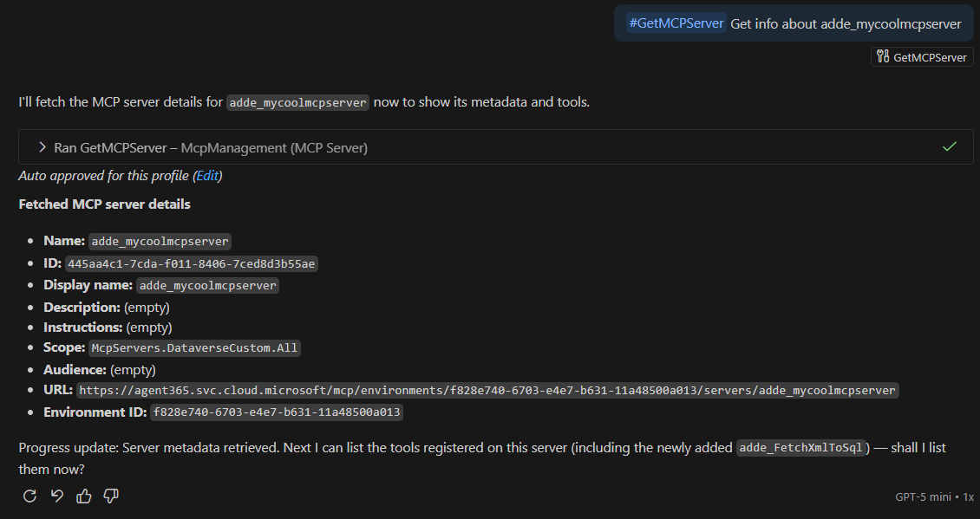The width and height of the screenshot is (980, 519).
Task: Click the server ID code chip
Action: pyautogui.click(x=193, y=263)
